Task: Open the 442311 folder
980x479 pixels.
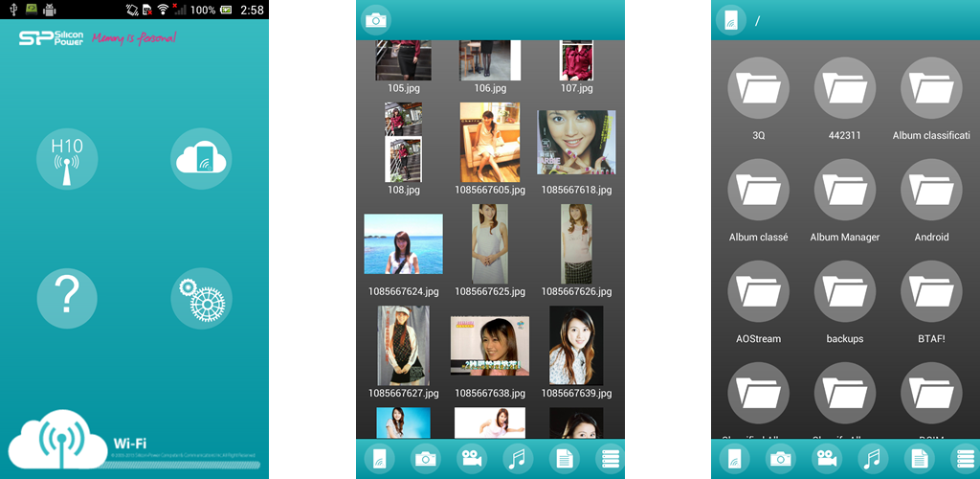Action: tap(845, 88)
